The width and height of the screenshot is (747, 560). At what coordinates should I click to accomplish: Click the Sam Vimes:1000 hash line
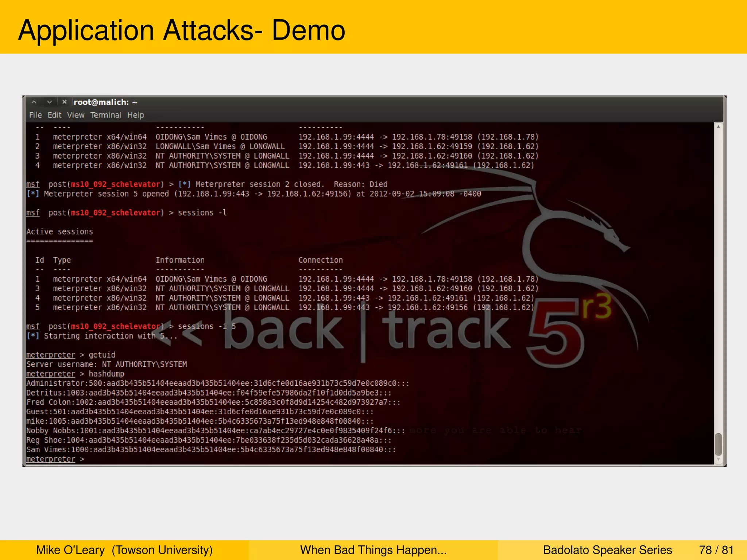point(211,450)
